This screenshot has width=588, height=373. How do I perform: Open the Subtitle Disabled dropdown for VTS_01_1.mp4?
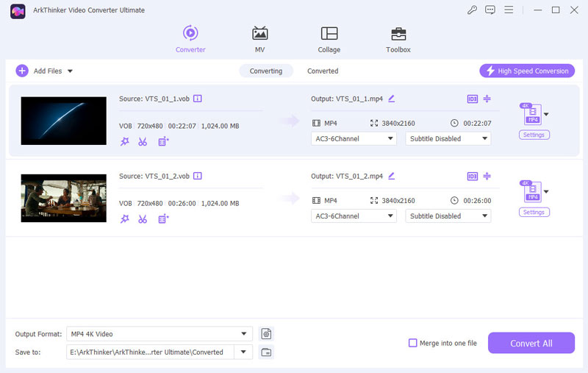tap(448, 139)
